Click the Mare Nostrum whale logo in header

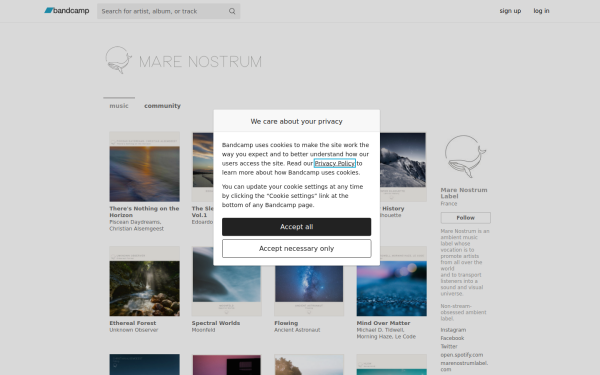119,60
